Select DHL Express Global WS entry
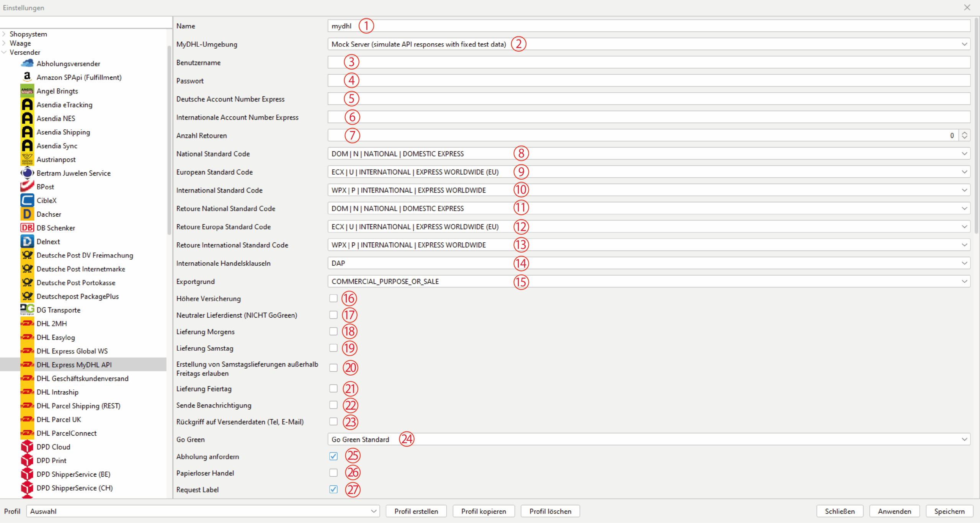Screen dimensions: 980x523 pyautogui.click(x=72, y=351)
